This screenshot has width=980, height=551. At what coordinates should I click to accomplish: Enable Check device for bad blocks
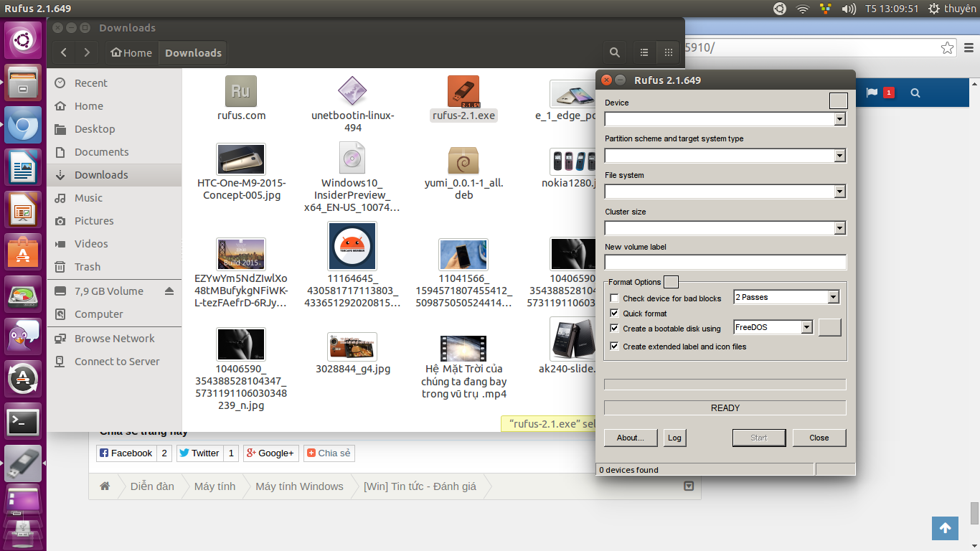(x=614, y=298)
